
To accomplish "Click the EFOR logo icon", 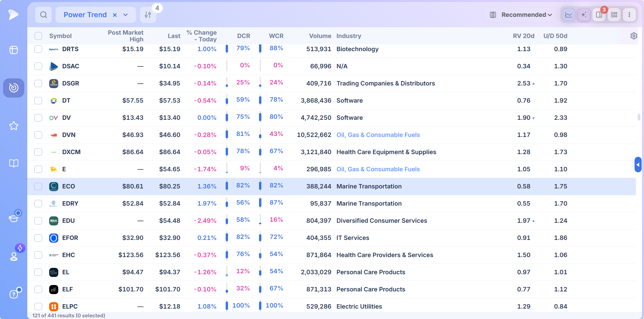I will pos(54,238).
